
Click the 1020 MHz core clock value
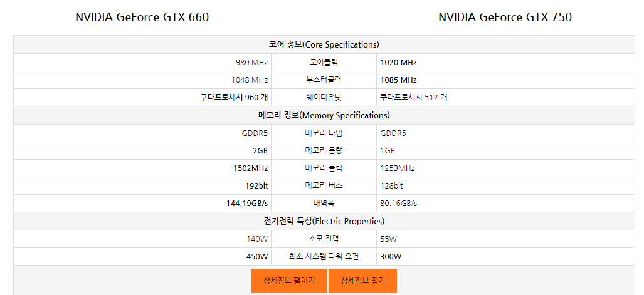[398, 63]
